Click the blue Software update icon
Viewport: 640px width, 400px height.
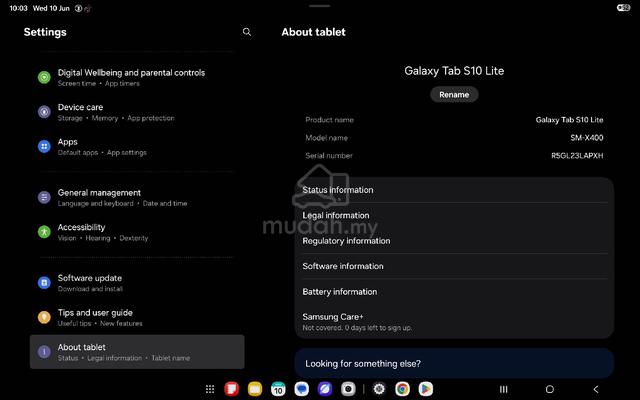[x=44, y=282]
